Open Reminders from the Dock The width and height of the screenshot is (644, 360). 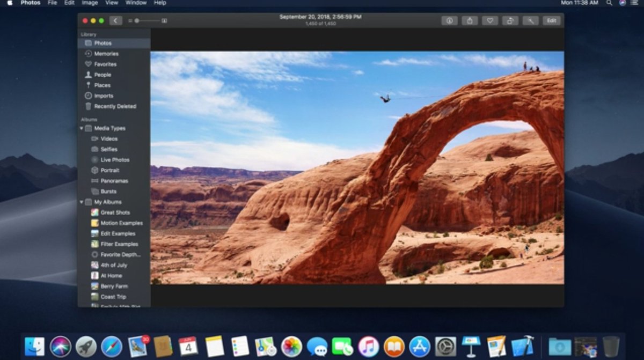pos(240,347)
